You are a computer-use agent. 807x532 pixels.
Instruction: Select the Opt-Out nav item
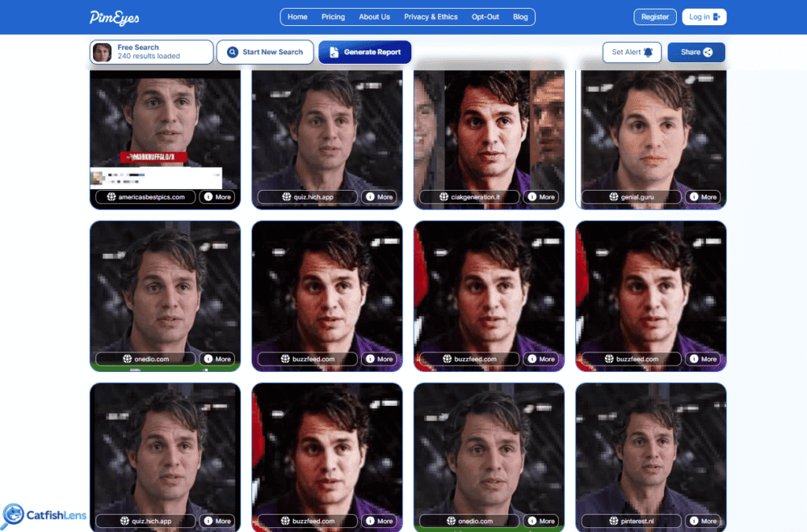pos(485,17)
